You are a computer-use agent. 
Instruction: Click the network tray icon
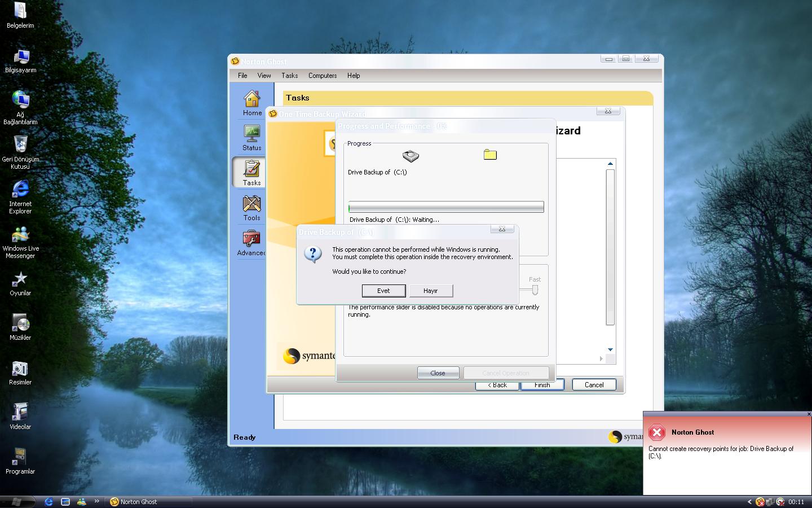tap(770, 502)
